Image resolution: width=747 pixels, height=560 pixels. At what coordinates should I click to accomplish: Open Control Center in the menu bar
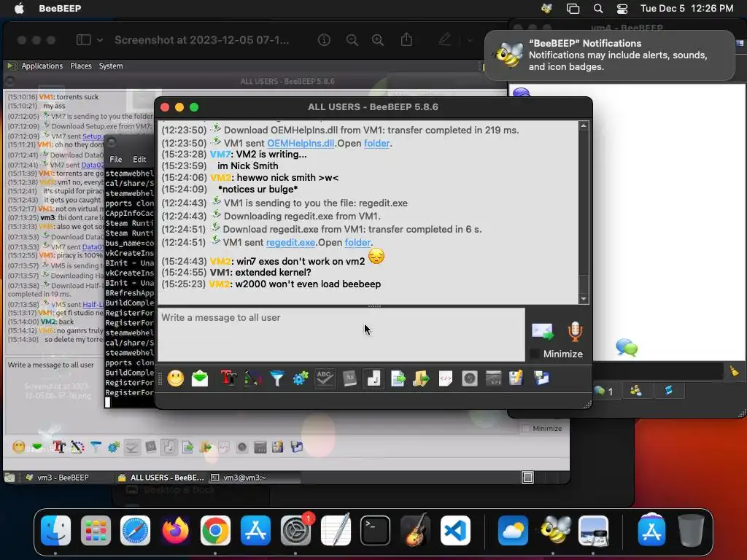[622, 9]
